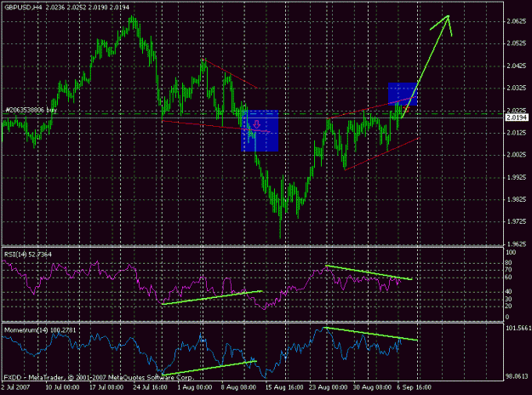Select the #2063538806 buy order label
Image resolution: width=532 pixels, height=395 pixels.
pos(31,110)
